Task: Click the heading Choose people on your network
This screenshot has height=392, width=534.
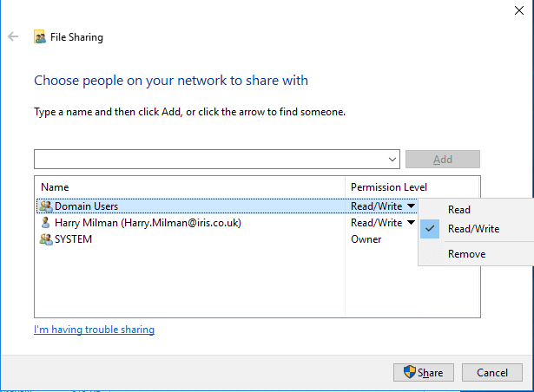Action: [x=171, y=81]
